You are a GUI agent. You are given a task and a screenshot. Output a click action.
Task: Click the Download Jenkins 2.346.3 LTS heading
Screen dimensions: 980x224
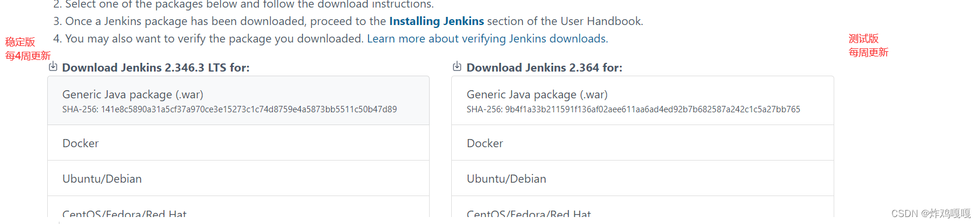click(156, 67)
